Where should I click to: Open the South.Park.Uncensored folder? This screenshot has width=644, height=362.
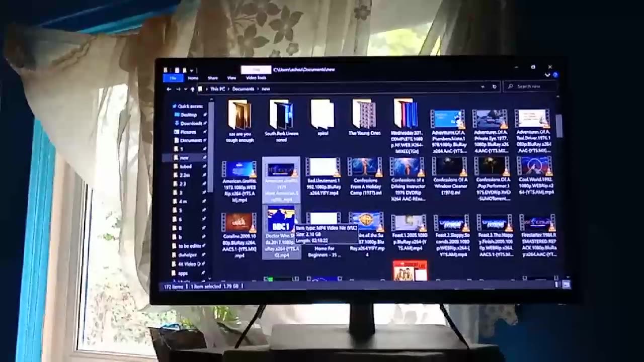282,122
